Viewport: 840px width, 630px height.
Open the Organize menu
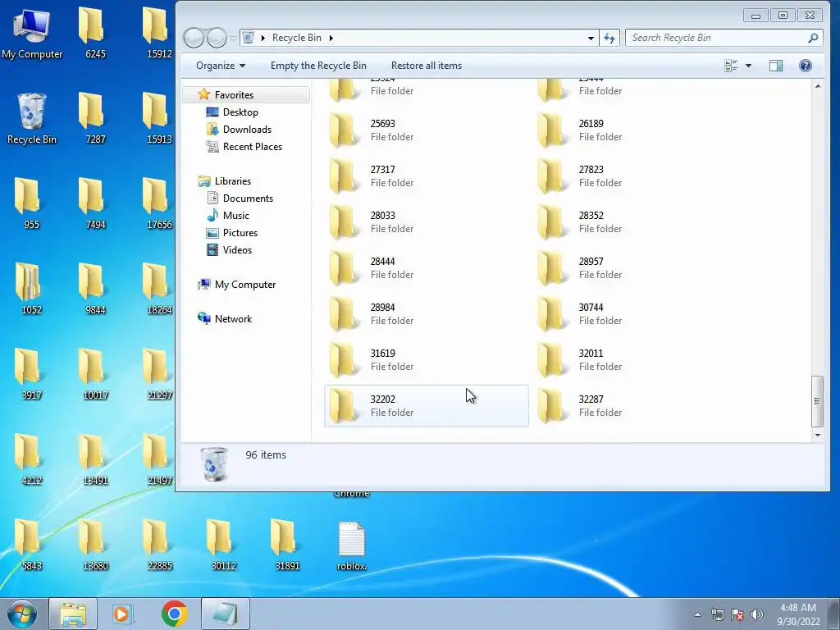221,66
